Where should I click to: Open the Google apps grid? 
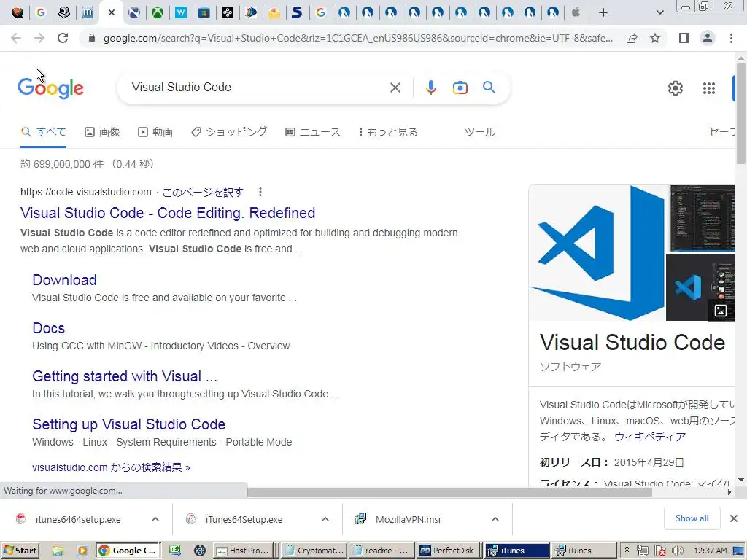pyautogui.click(x=709, y=88)
